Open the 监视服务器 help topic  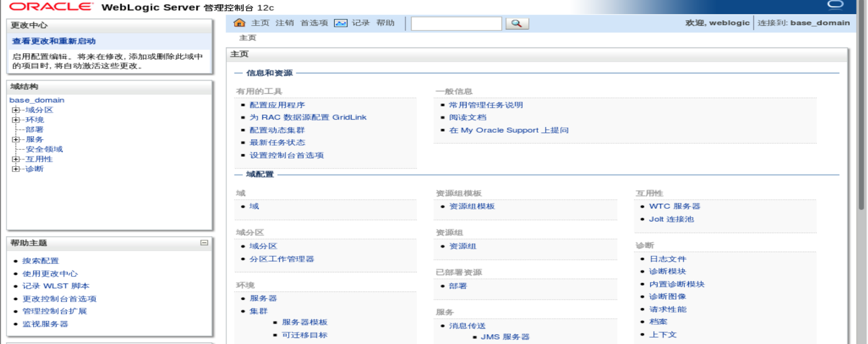tap(45, 324)
